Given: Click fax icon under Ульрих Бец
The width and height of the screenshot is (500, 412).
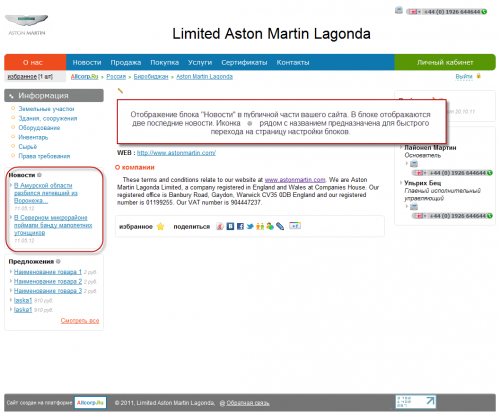Looking at the screenshot, I should [x=414, y=207].
